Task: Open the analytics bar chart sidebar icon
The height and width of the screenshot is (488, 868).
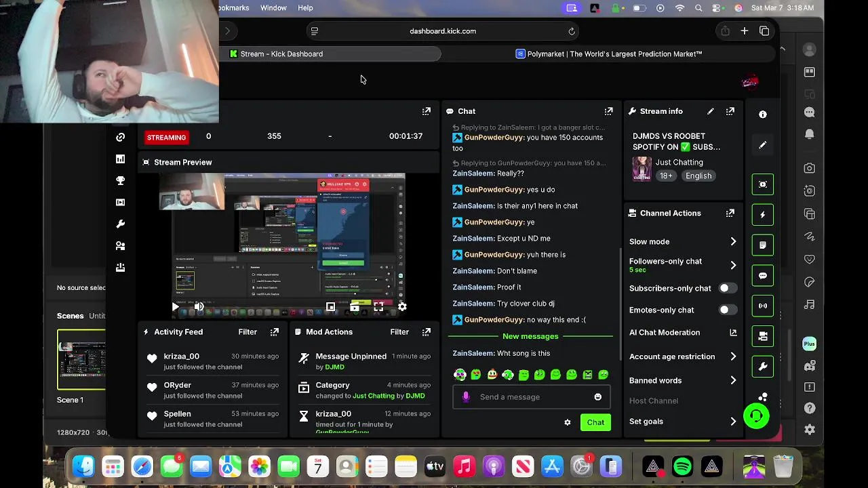Action: click(x=120, y=159)
